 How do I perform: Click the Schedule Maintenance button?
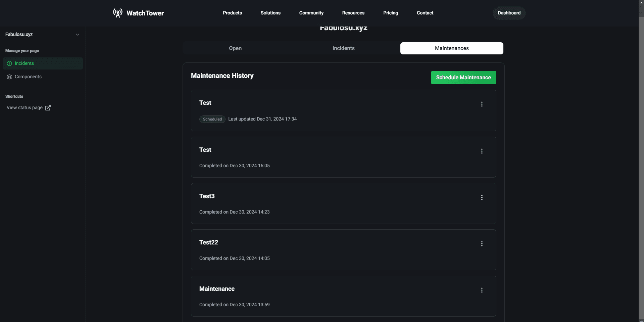pyautogui.click(x=463, y=77)
